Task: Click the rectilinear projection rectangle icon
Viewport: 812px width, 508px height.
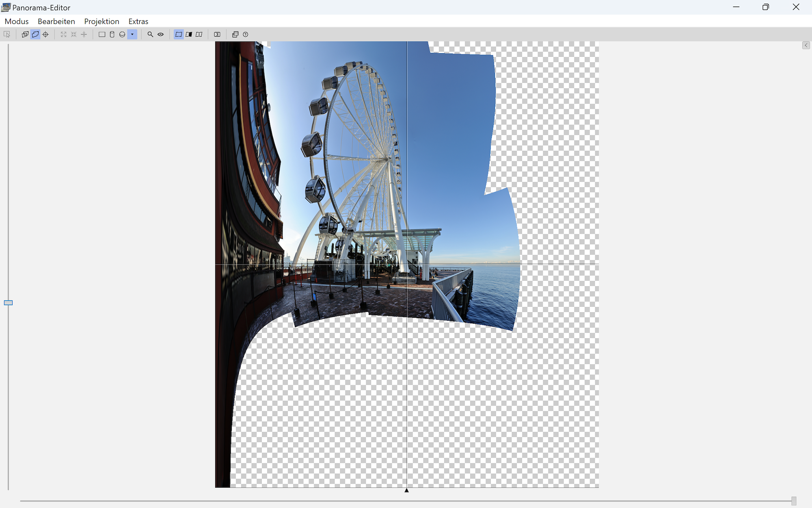Action: (102, 35)
